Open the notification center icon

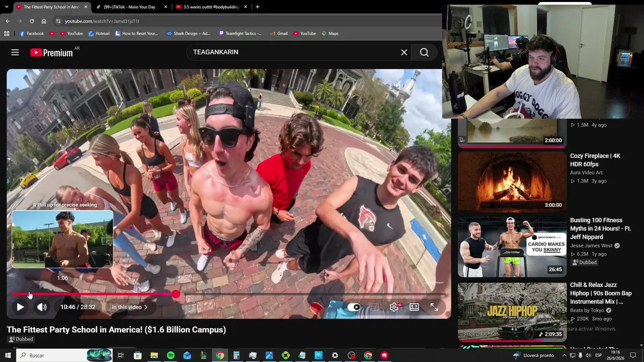pyautogui.click(x=633, y=355)
